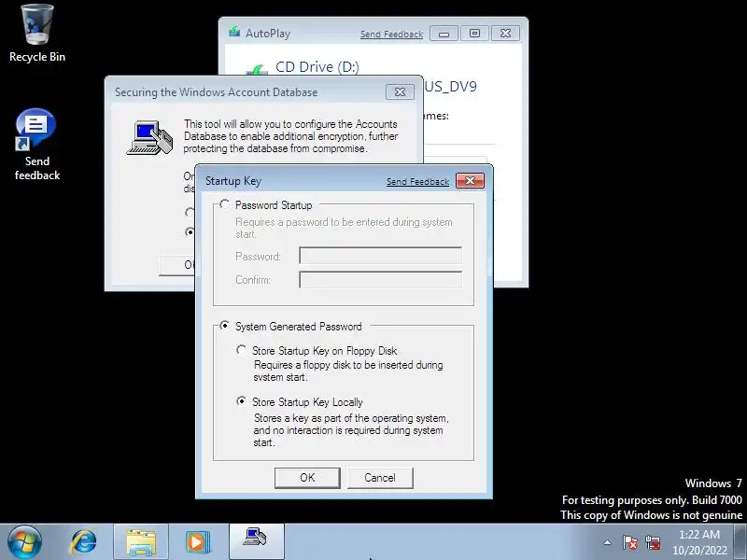Click the Confirm password field

coord(380,279)
